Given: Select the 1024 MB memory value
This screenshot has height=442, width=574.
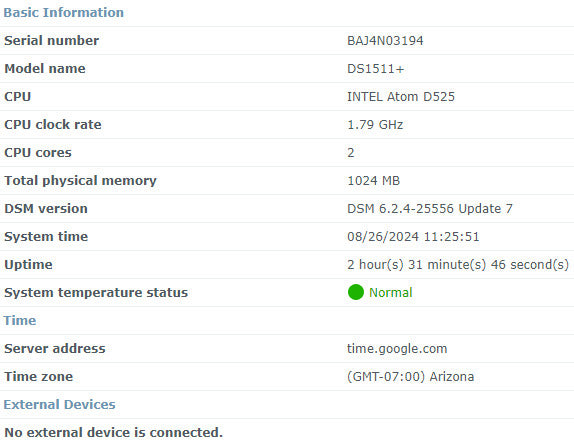Looking at the screenshot, I should (x=373, y=181).
